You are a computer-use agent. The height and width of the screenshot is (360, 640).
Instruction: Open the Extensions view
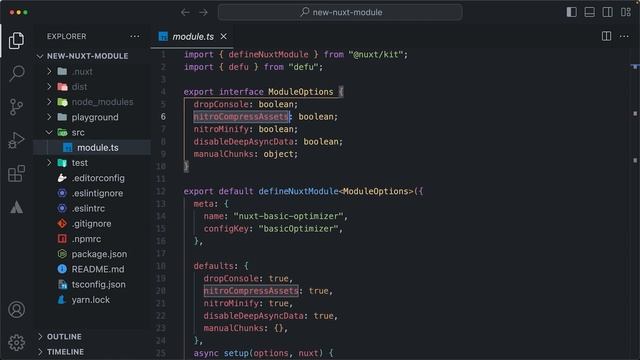point(16,173)
